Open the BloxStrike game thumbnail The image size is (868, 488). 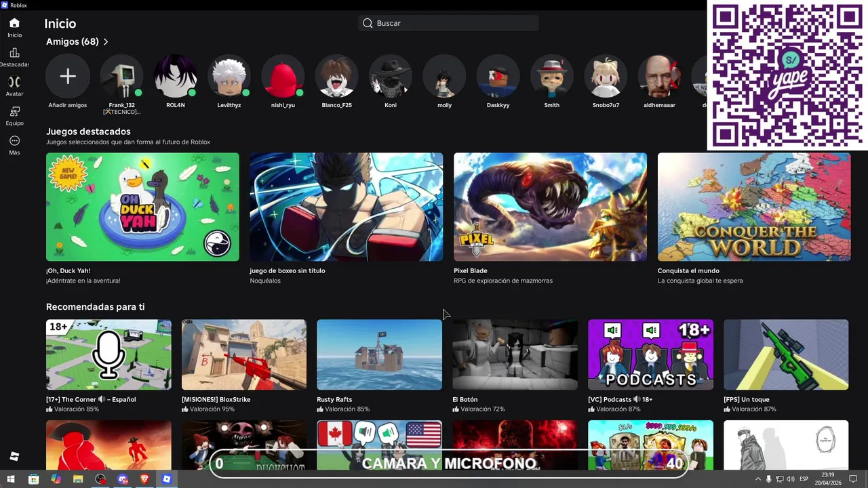coord(244,354)
